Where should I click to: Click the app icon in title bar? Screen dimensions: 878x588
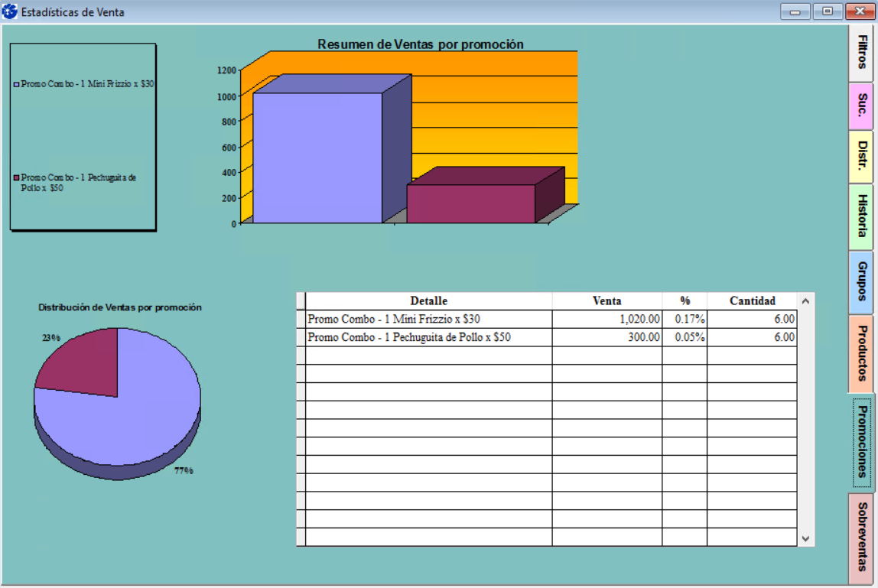pos(10,11)
